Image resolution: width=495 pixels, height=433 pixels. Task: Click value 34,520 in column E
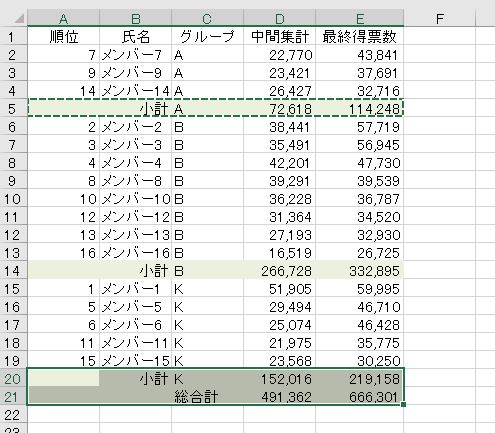359,217
